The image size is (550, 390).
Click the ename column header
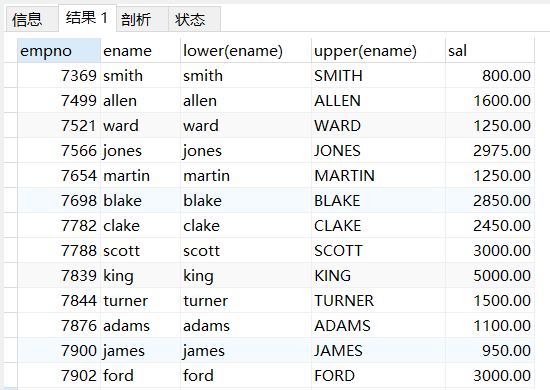click(x=140, y=51)
